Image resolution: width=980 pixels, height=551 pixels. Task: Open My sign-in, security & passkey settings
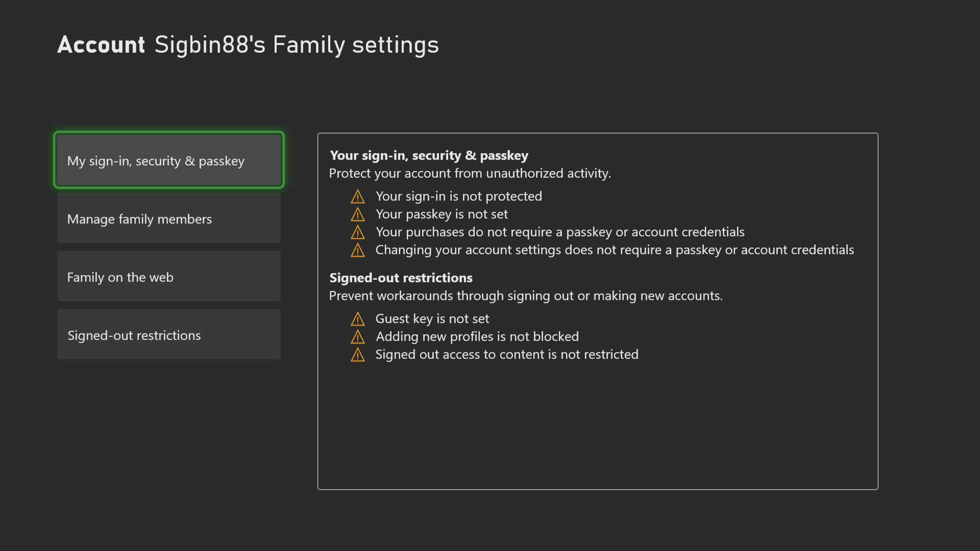(168, 160)
